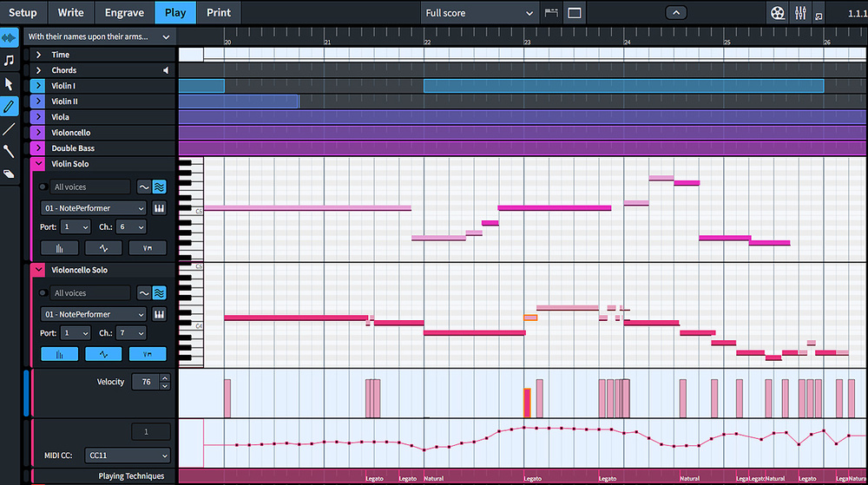868x485 pixels.
Task: Open the Full score layout dropdown
Action: coord(479,13)
